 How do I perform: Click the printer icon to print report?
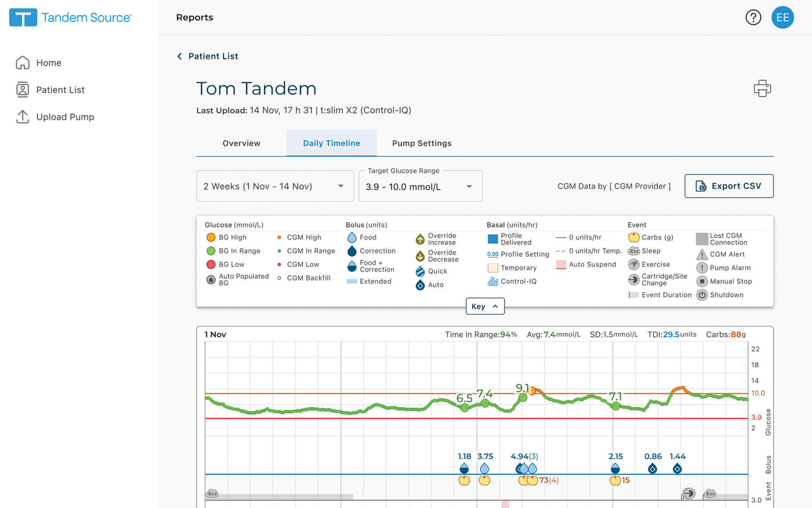coord(762,88)
